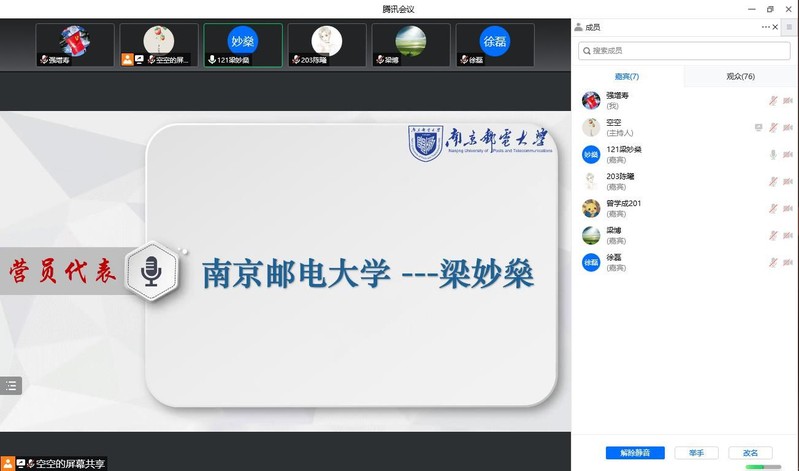The height and width of the screenshot is (471, 799).
Task: Close the 成员 members panel
Action: coord(776,27)
